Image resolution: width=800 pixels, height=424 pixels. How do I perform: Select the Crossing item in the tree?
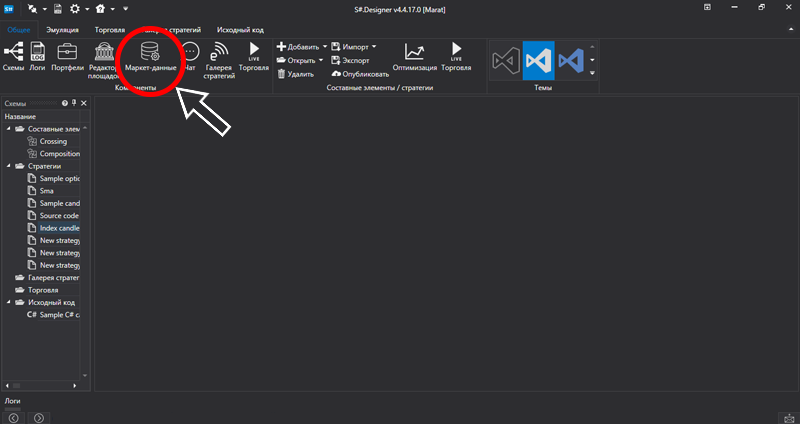pyautogui.click(x=53, y=141)
